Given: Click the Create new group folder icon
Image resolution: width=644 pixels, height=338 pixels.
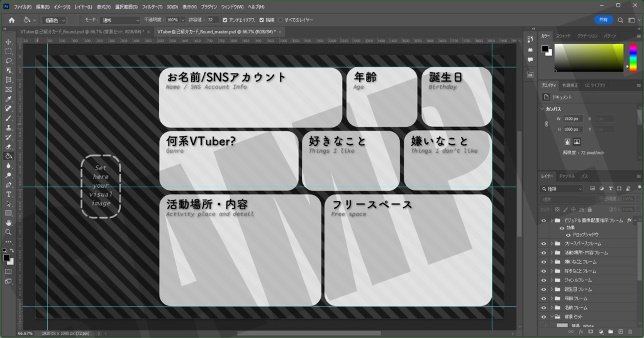Looking at the screenshot, I should tap(610, 332).
